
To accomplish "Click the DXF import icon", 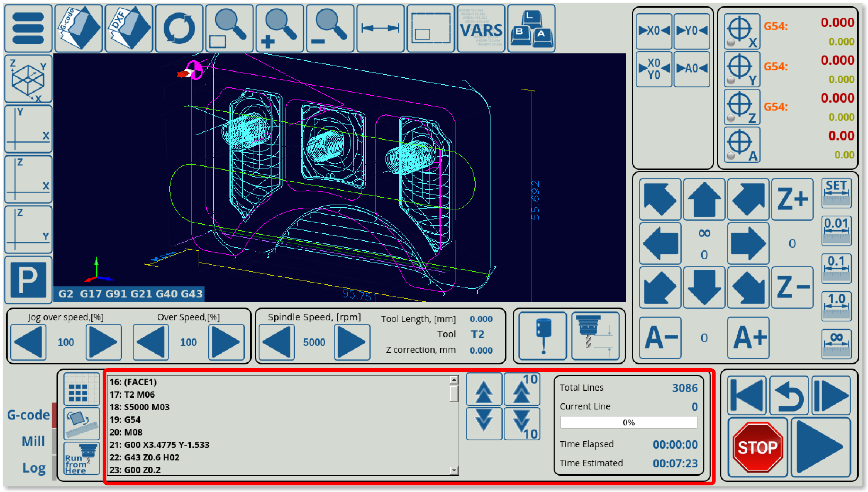I will [x=129, y=28].
